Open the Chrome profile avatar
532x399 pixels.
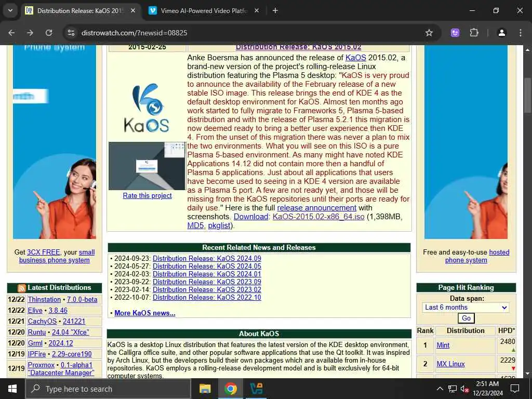502,33
